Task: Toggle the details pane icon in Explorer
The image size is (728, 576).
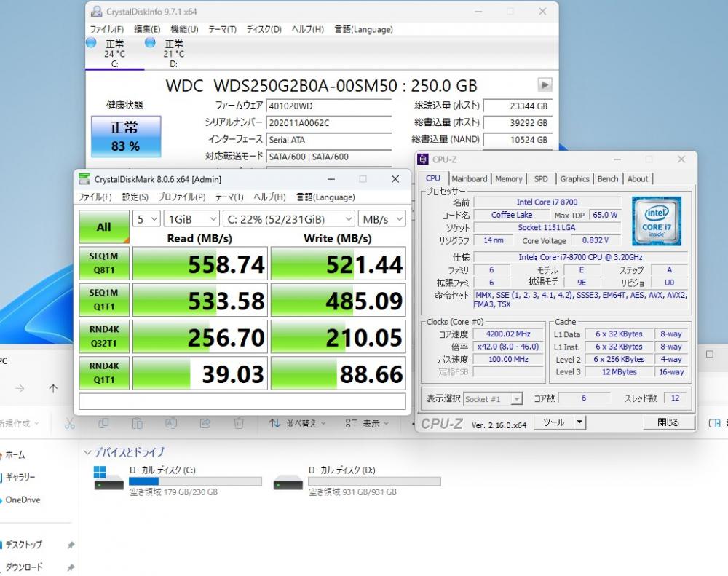Action: tap(714, 423)
